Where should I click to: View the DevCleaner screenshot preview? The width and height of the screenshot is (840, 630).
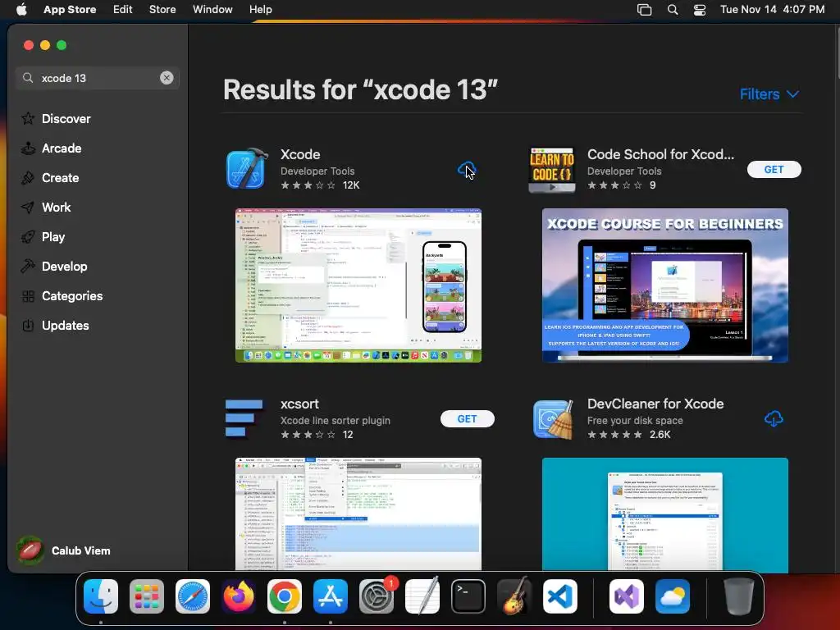pyautogui.click(x=664, y=514)
